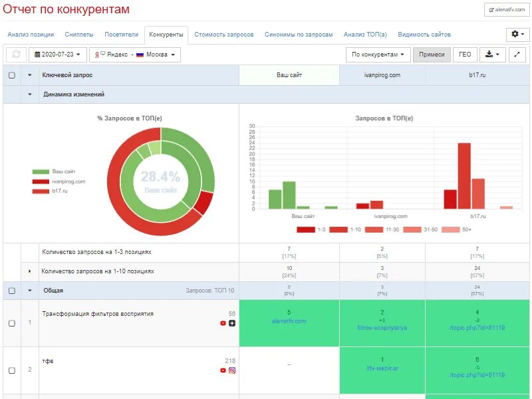Switch to Анализ позиции tab

pos(31,35)
